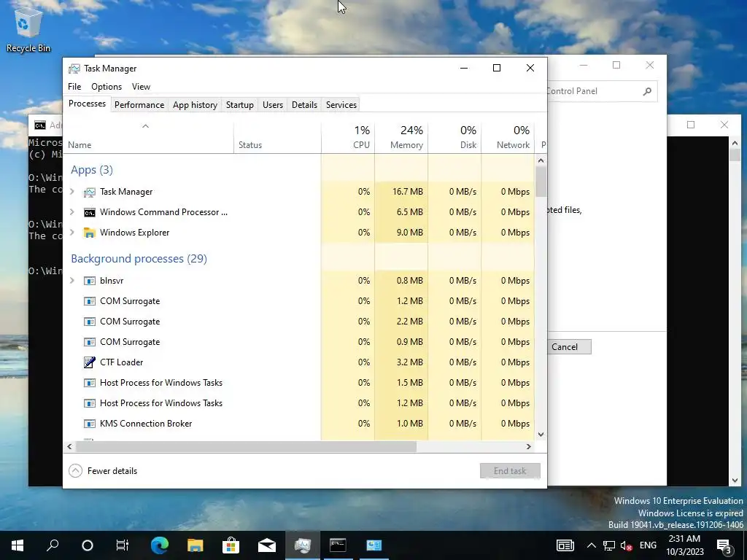Viewport: 747px width, 560px height.
Task: Click the Task Manager process row icon
Action: point(90,192)
